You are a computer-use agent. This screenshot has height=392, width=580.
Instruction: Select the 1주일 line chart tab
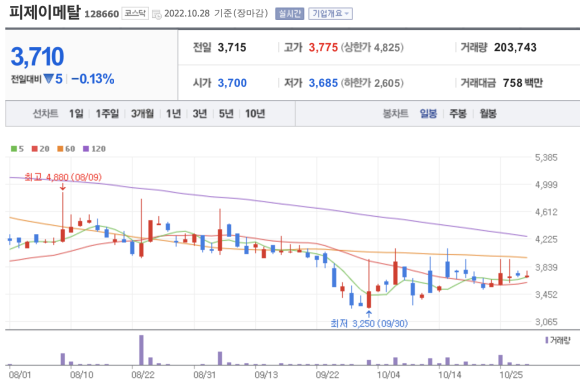point(107,114)
